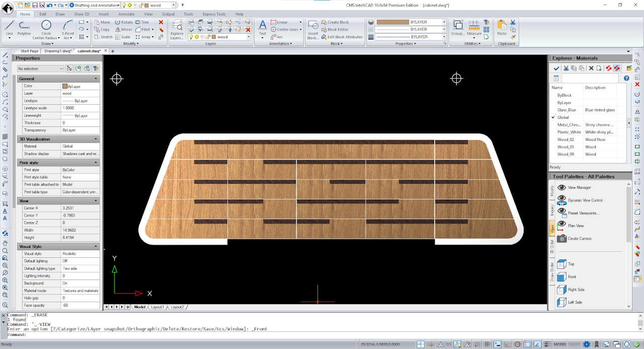Click the Explorer Materials search field
Viewport: 644px width, 349px height.
(x=590, y=78)
